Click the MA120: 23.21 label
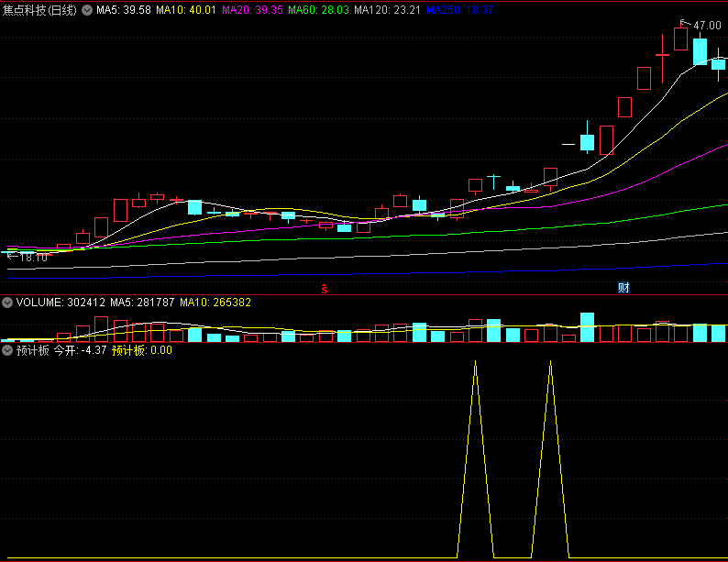Screen dimensions: 728x562 pyautogui.click(x=387, y=10)
